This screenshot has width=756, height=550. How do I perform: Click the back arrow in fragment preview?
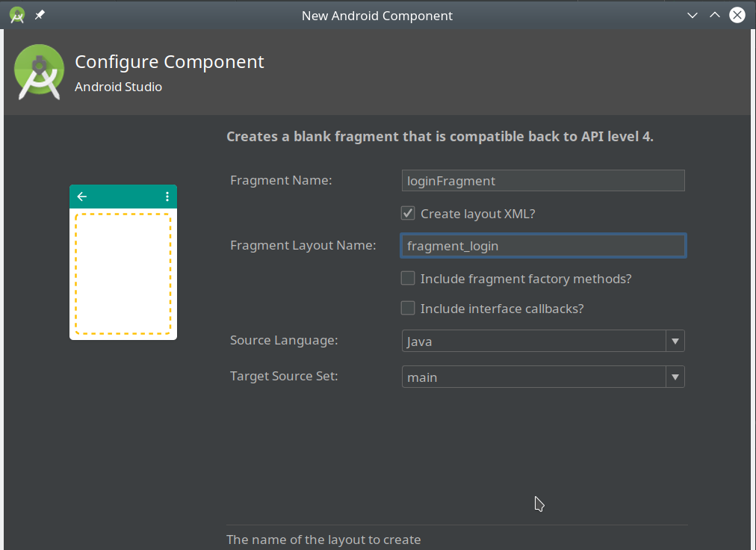tap(82, 197)
